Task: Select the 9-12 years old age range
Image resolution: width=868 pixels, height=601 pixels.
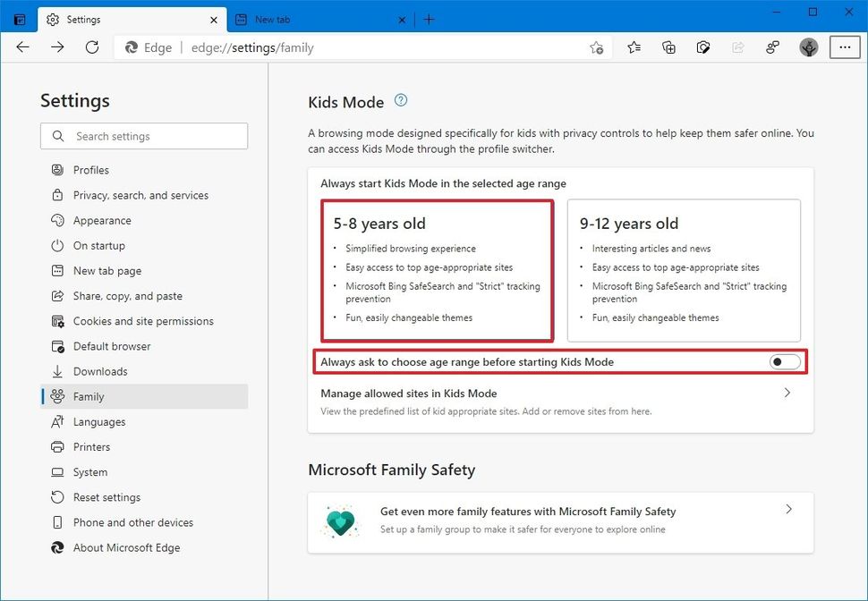Action: point(684,268)
